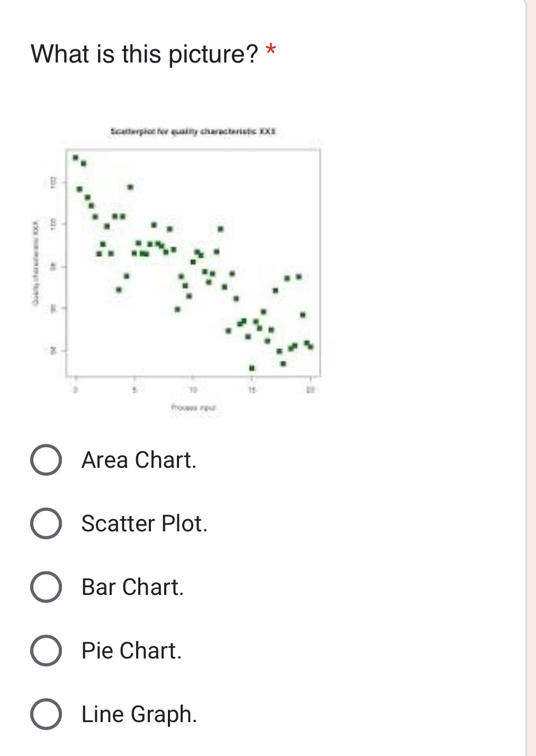
Task: Click the 'Process input' x-axis label
Action: [194, 406]
